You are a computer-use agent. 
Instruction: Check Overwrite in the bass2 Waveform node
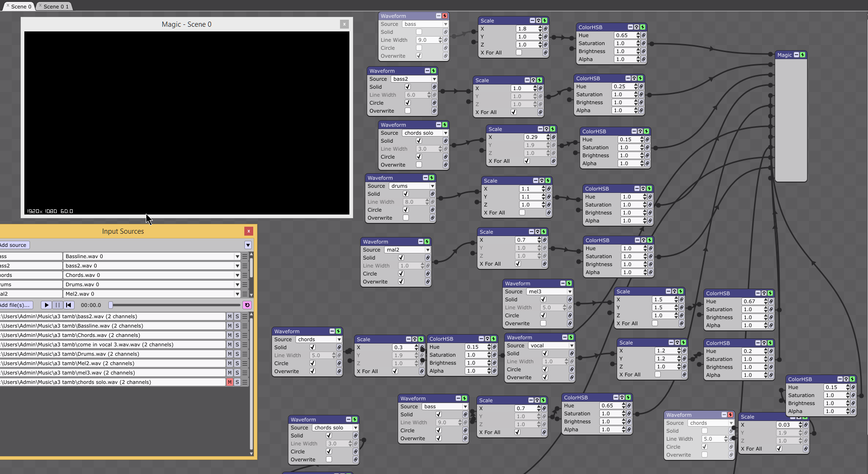408,111
